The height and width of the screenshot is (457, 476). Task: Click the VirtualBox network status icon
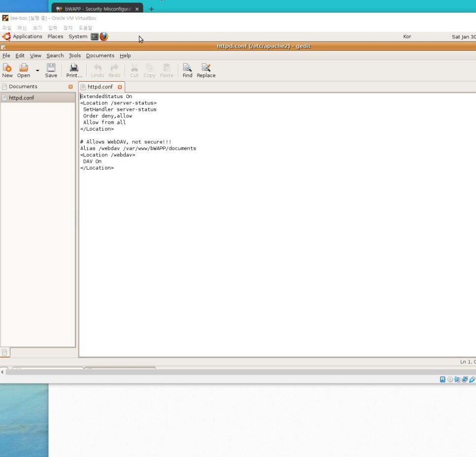coord(465,379)
